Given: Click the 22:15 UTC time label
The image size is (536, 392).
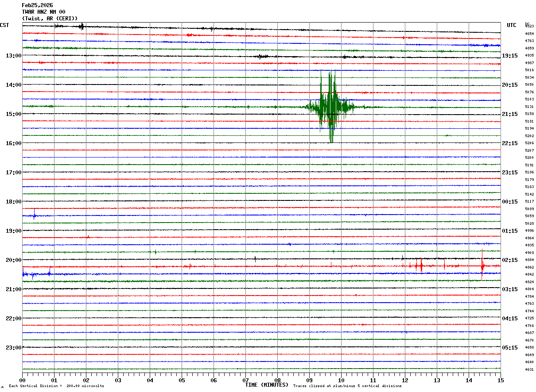Looking at the screenshot, I should coord(509,143).
